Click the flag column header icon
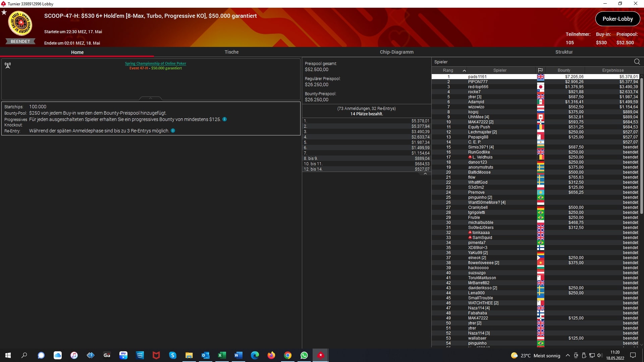644x362 pixels. coord(540,70)
